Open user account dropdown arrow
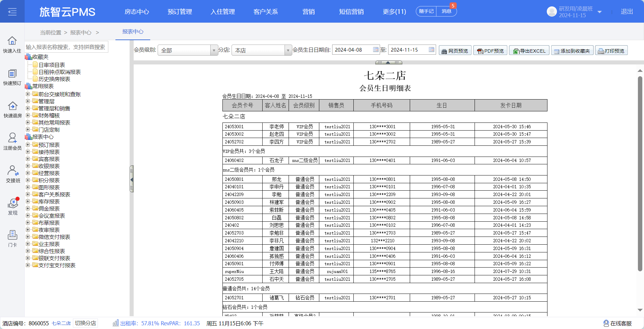The width and height of the screenshot is (644, 329). [x=599, y=12]
